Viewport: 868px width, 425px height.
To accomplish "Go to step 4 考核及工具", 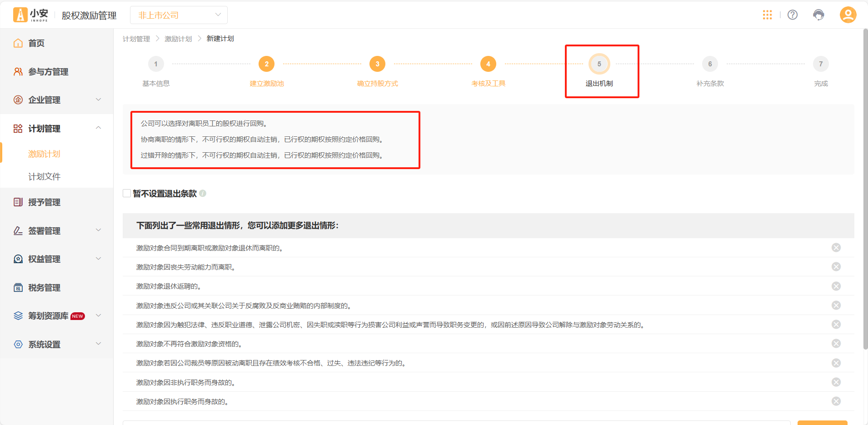I will coord(489,64).
